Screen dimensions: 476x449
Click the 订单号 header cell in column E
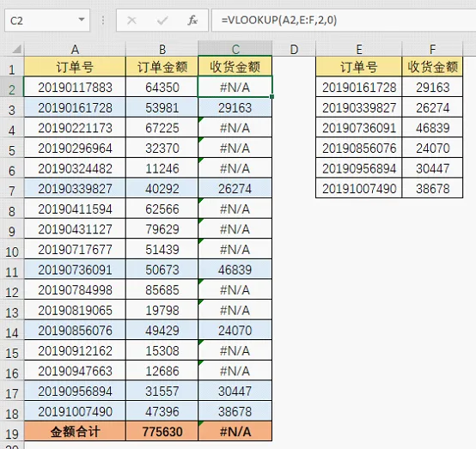pyautogui.click(x=359, y=66)
